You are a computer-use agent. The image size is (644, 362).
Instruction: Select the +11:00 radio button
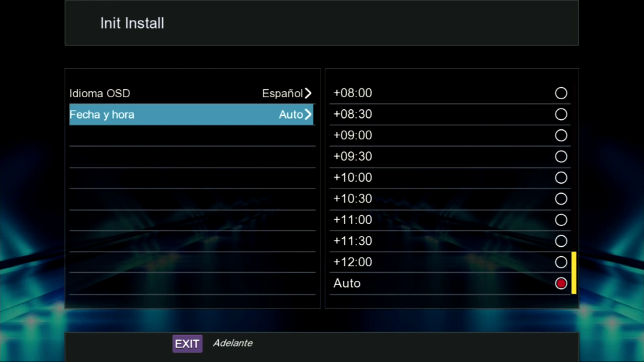click(561, 220)
